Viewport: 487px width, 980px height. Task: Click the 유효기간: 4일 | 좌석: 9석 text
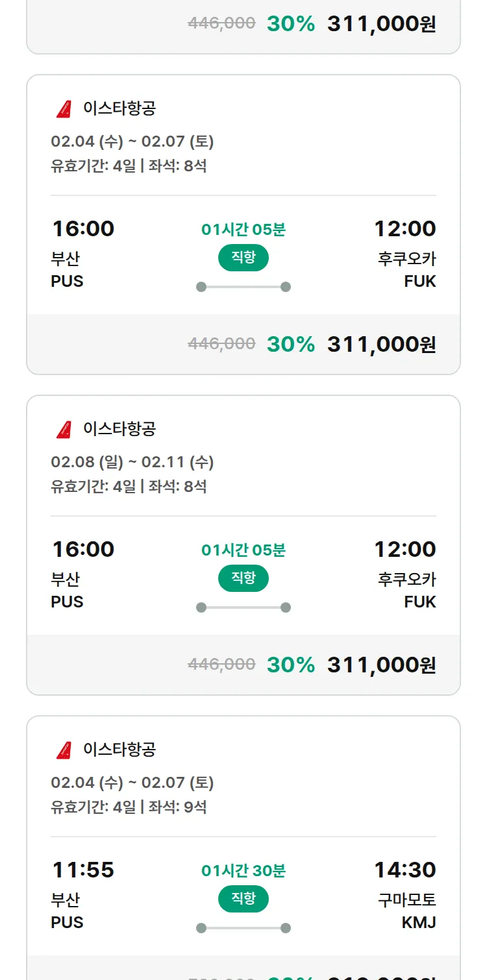click(129, 807)
